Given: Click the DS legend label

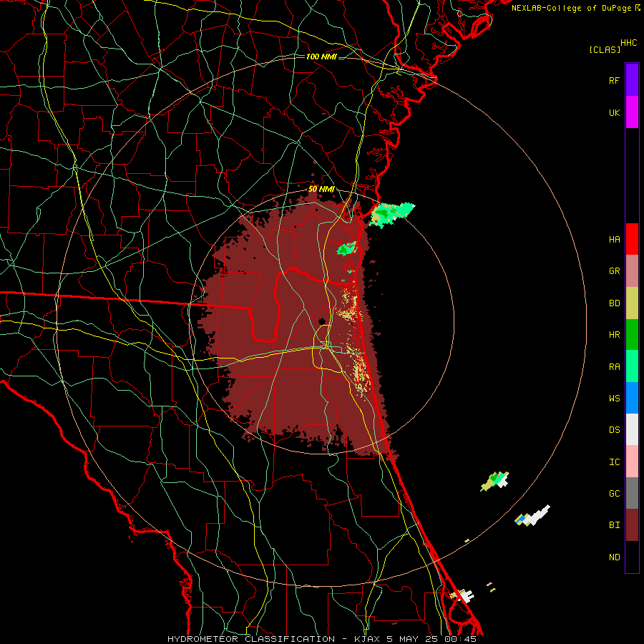Looking at the screenshot, I should [614, 430].
